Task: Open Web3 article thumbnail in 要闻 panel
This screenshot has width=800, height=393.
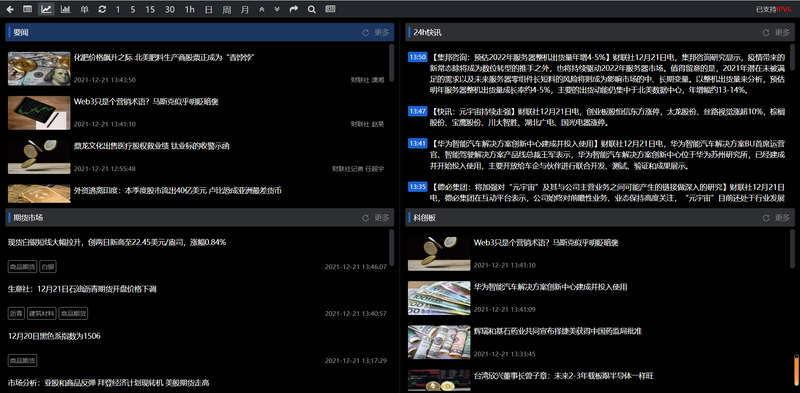Action: (39, 113)
